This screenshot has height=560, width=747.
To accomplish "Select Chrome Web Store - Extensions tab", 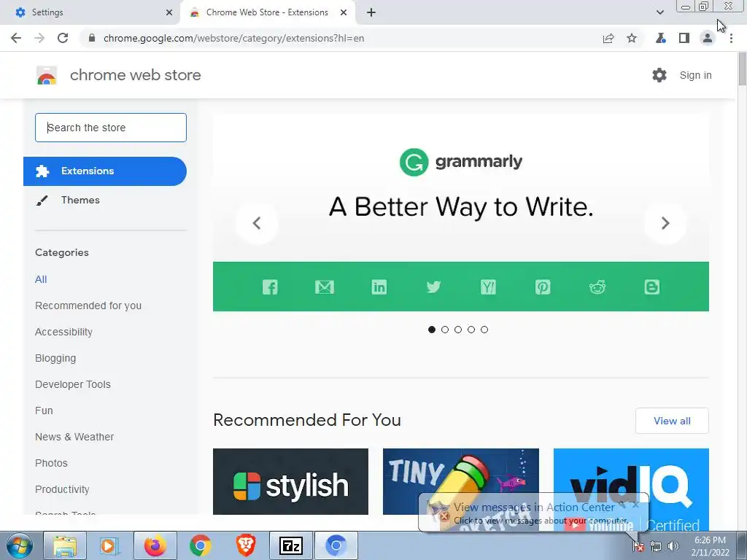I will 268,12.
